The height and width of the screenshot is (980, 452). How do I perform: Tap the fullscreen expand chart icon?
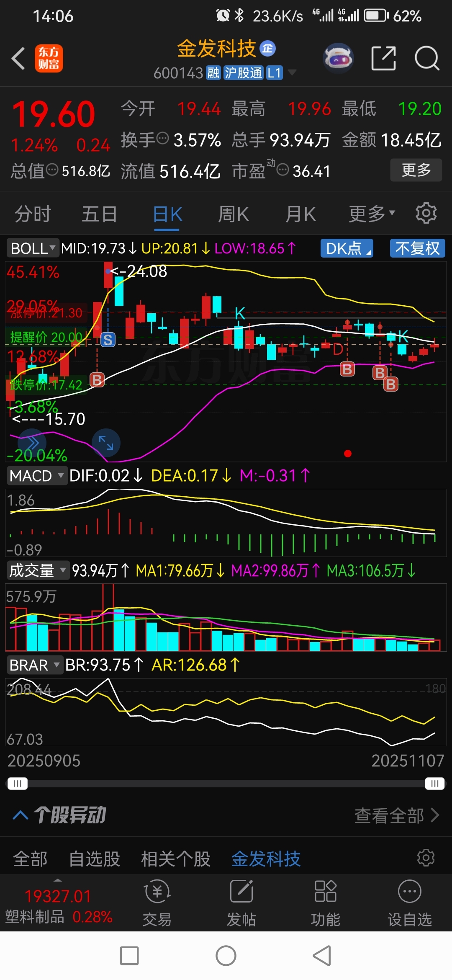point(106,443)
